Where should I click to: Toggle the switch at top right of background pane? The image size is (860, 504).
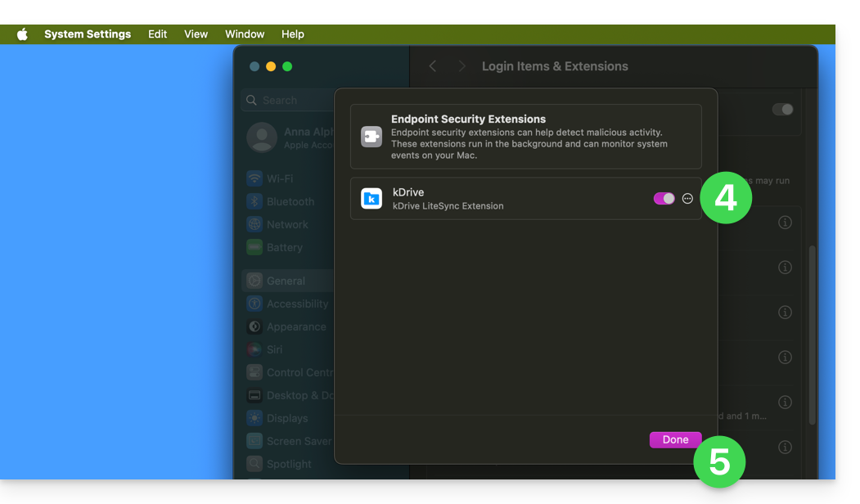click(x=782, y=110)
